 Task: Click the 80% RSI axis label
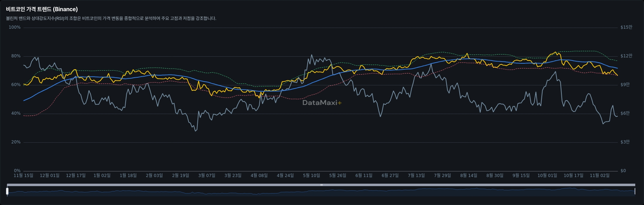click(x=16, y=56)
